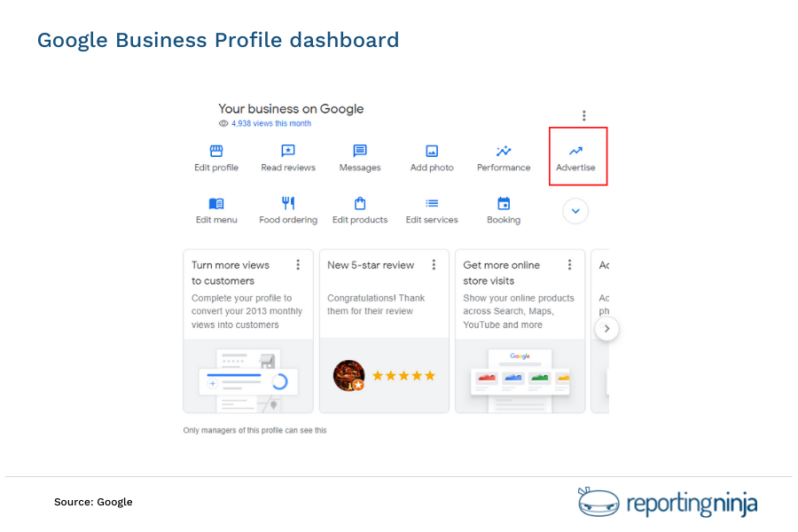Click the Edit products label
Image resolution: width=798 pixels, height=532 pixels.
(360, 220)
